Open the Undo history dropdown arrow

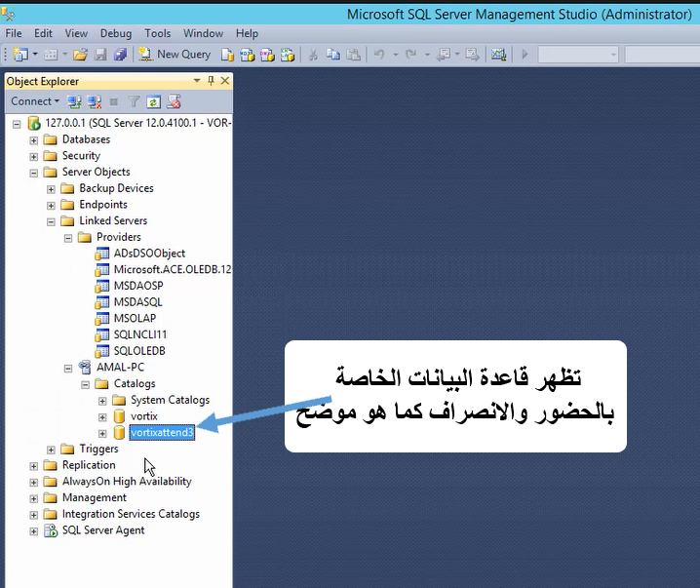(396, 55)
